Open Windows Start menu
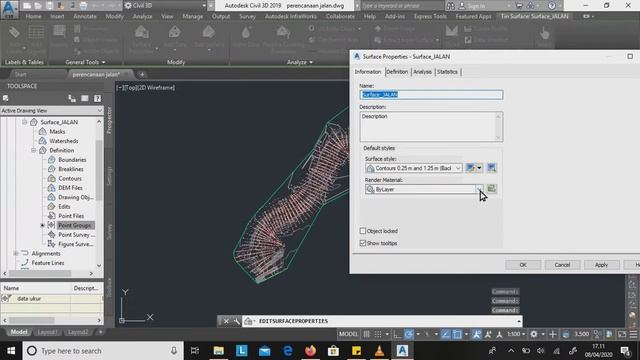640x360 pixels. click(x=11, y=351)
